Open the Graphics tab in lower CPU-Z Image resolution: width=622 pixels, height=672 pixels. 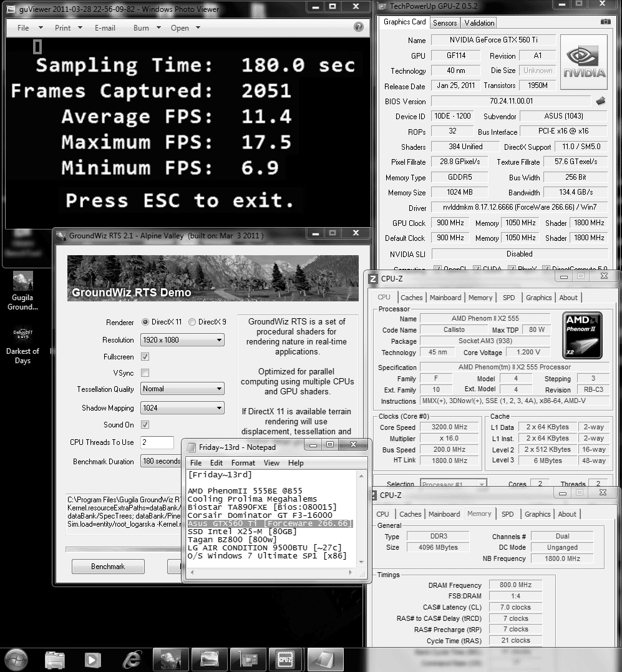[x=537, y=514]
